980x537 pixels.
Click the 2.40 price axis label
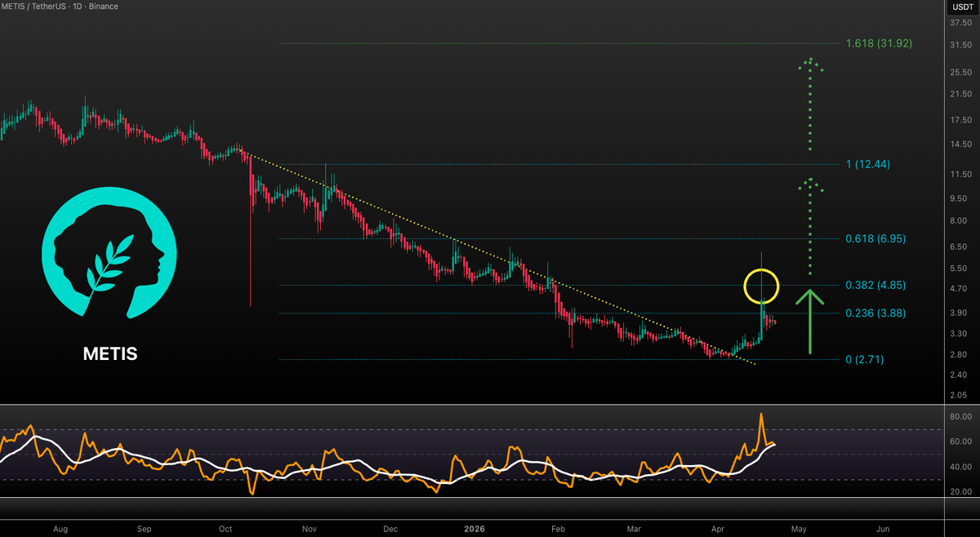960,375
